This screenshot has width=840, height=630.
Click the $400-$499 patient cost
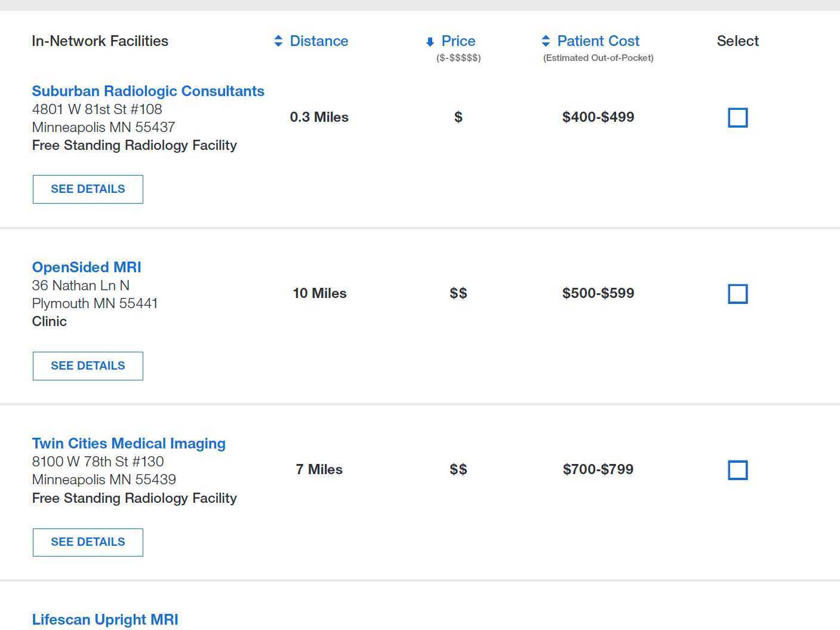pyautogui.click(x=598, y=117)
